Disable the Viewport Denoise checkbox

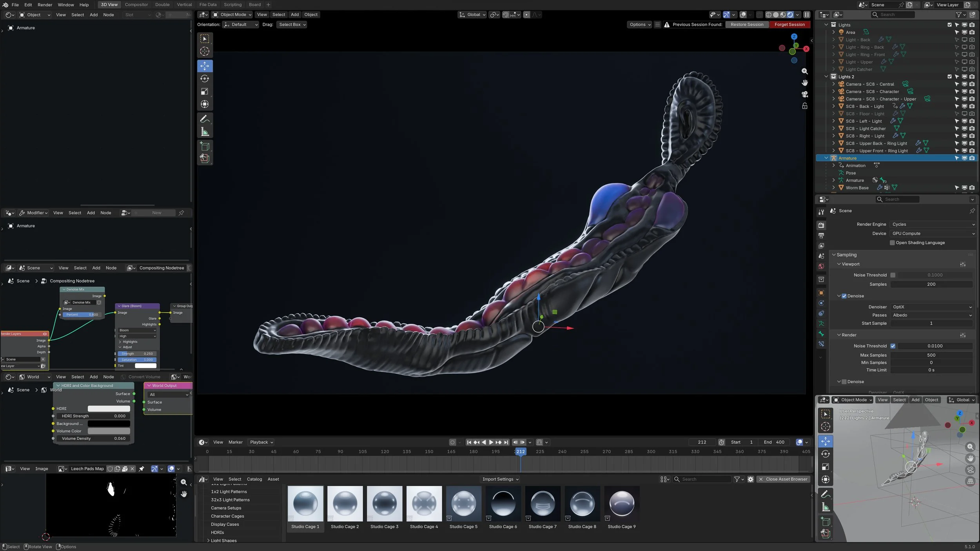click(x=844, y=296)
